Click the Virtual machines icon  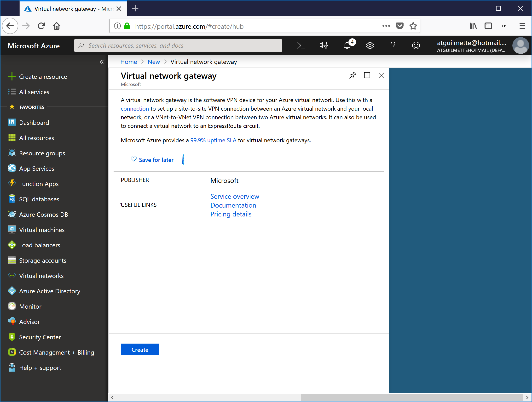(12, 229)
